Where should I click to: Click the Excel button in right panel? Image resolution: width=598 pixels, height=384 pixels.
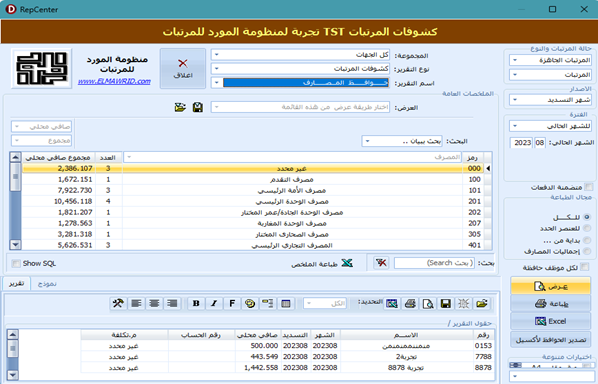click(x=550, y=321)
